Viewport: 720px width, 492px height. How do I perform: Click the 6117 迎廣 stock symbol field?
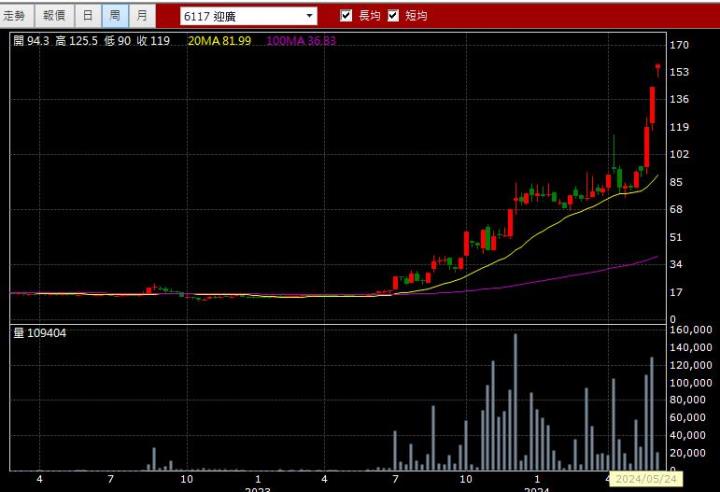pos(240,16)
